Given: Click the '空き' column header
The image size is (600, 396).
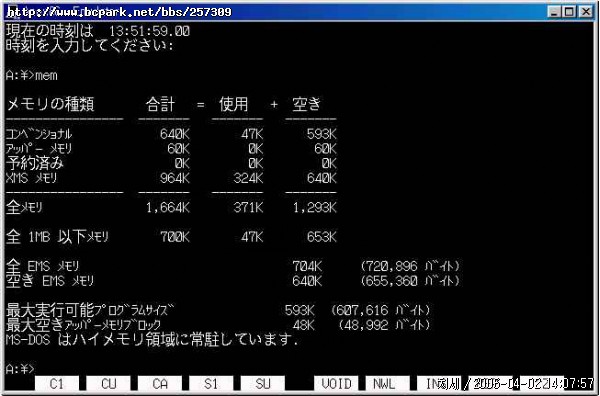Looking at the screenshot, I should tap(307, 104).
